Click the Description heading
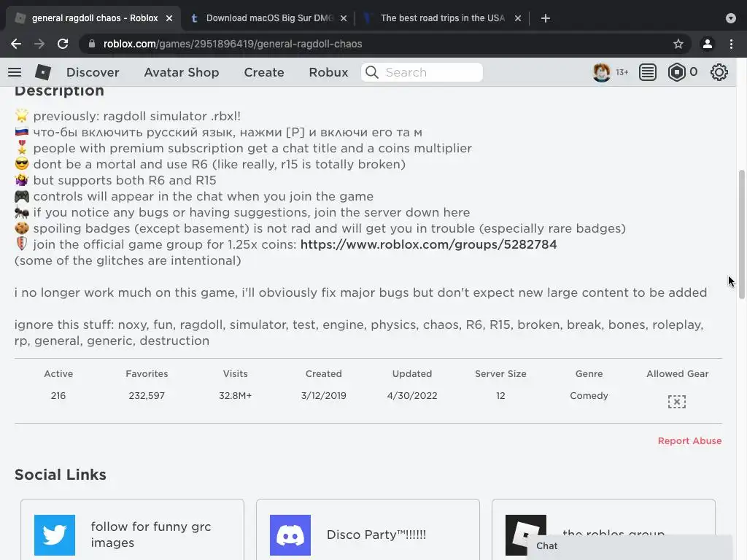Screen dimensions: 747x560 pyautogui.click(x=59, y=90)
